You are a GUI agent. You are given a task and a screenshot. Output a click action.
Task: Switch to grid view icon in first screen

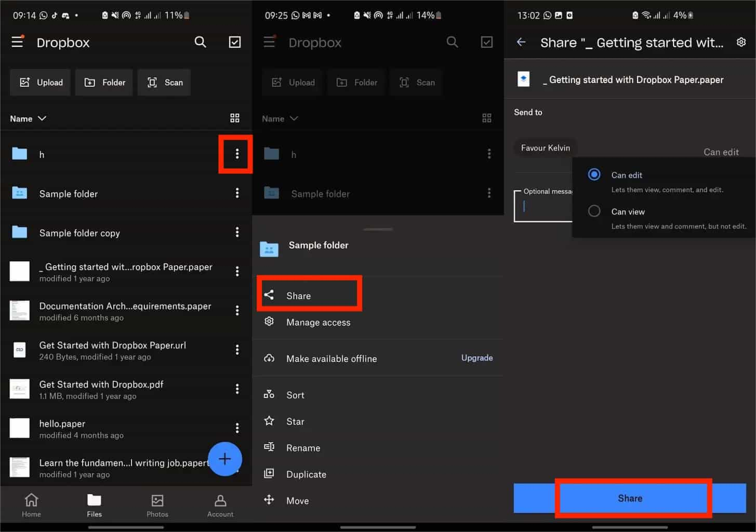pyautogui.click(x=235, y=118)
